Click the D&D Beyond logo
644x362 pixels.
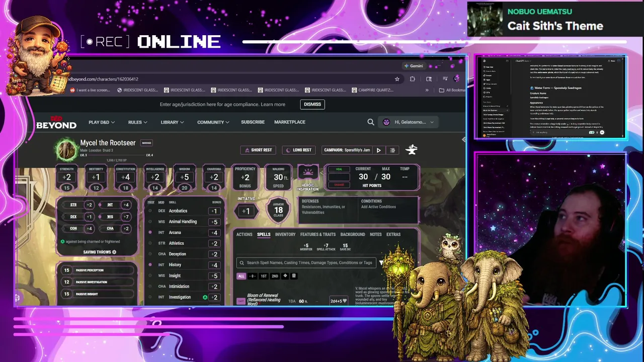pyautogui.click(x=56, y=123)
